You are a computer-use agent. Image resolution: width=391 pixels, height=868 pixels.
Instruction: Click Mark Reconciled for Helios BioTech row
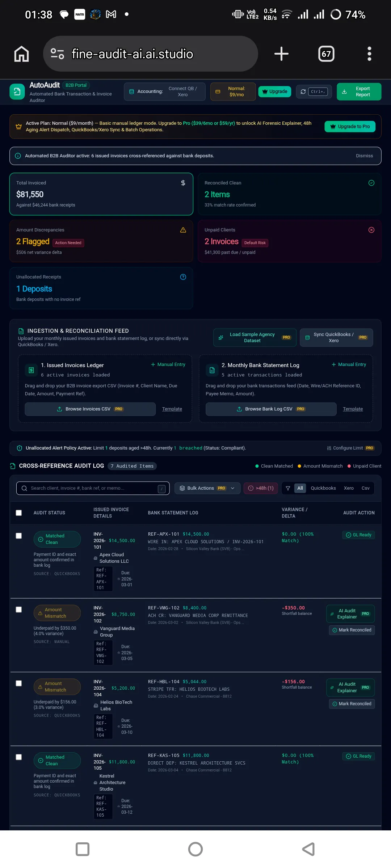click(352, 704)
